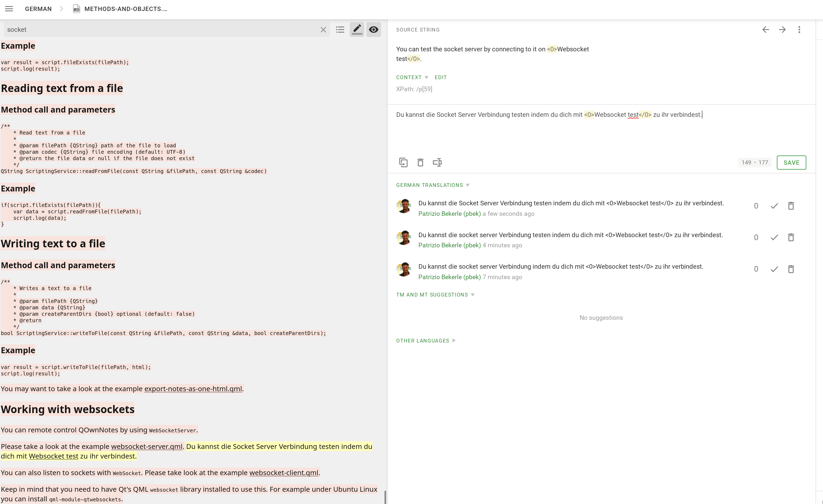The image size is (823, 504).
Task: Delete the translation from a few seconds ago
Action: pyautogui.click(x=791, y=206)
